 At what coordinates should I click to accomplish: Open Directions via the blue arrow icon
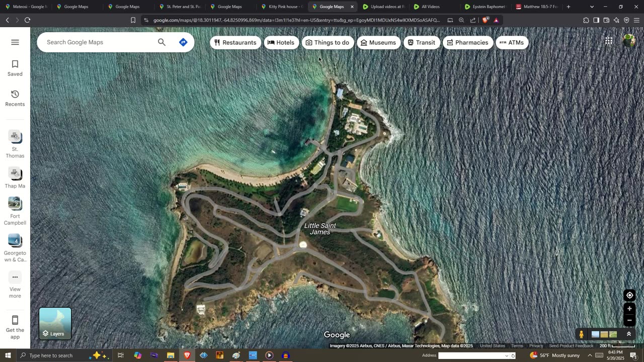coord(183,42)
